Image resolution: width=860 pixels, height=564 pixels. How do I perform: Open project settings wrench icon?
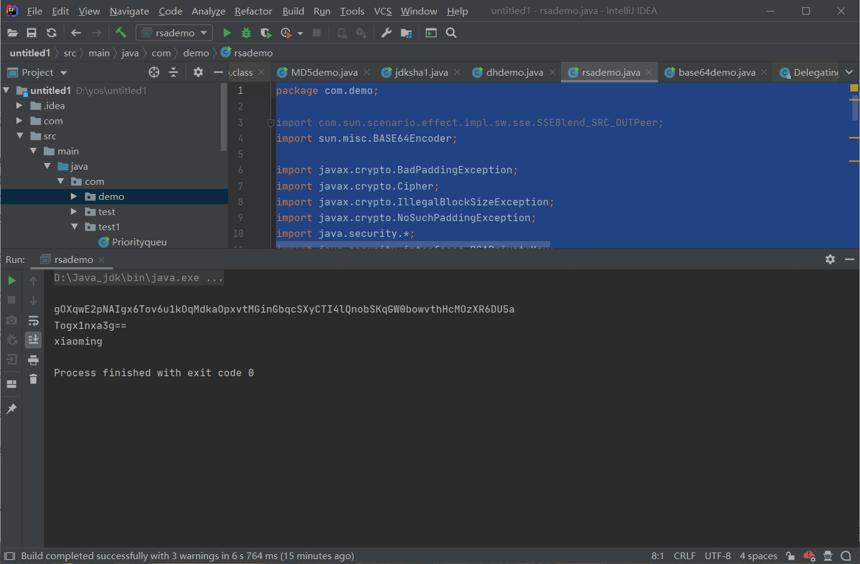[386, 33]
